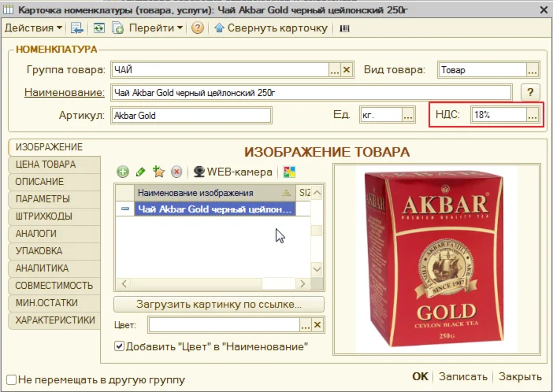
Task: Open НДС rate selection button
Action: [x=533, y=115]
